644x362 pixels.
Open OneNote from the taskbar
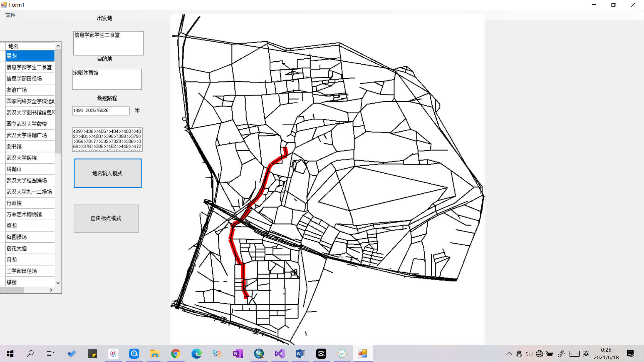[238, 354]
